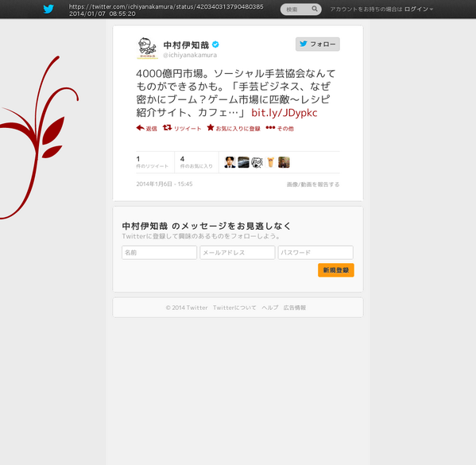The height and width of the screenshot is (465, 476).
Task: Open fourth avatar with orange character
Action: pos(270,162)
